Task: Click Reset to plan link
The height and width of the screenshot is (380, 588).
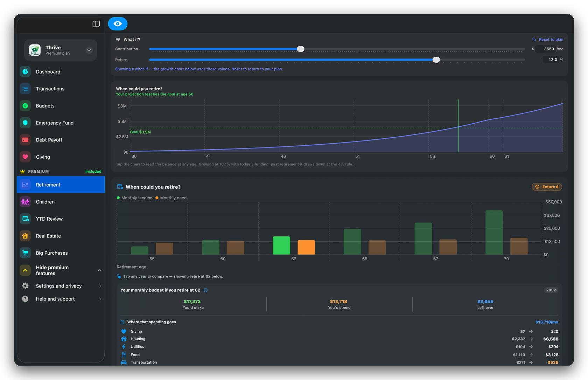Action: (548, 40)
